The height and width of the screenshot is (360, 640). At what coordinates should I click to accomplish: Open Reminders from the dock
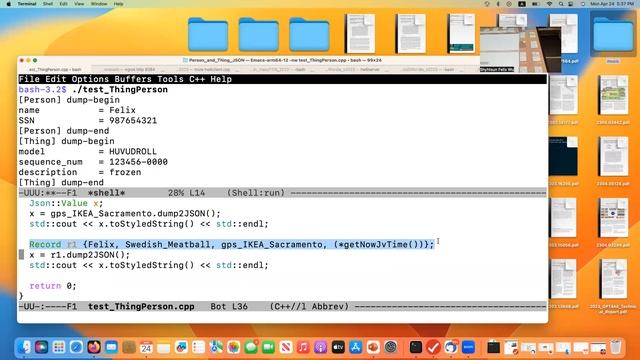(x=198, y=347)
